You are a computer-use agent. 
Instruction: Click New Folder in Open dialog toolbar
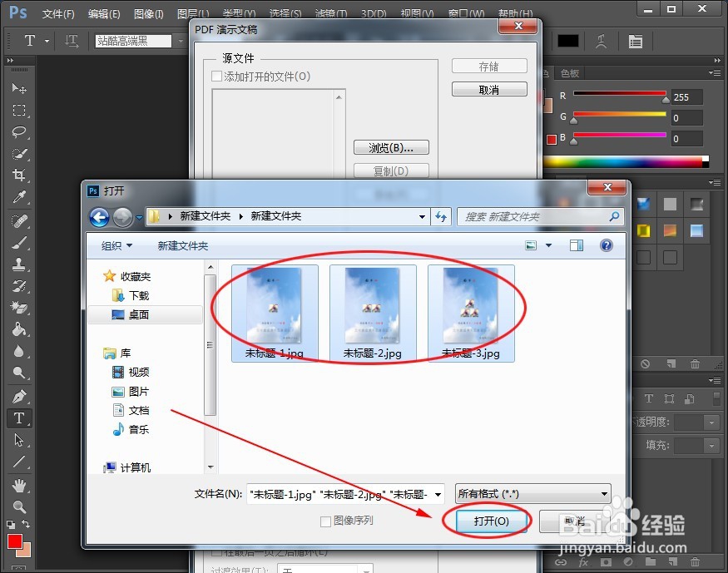pos(183,246)
